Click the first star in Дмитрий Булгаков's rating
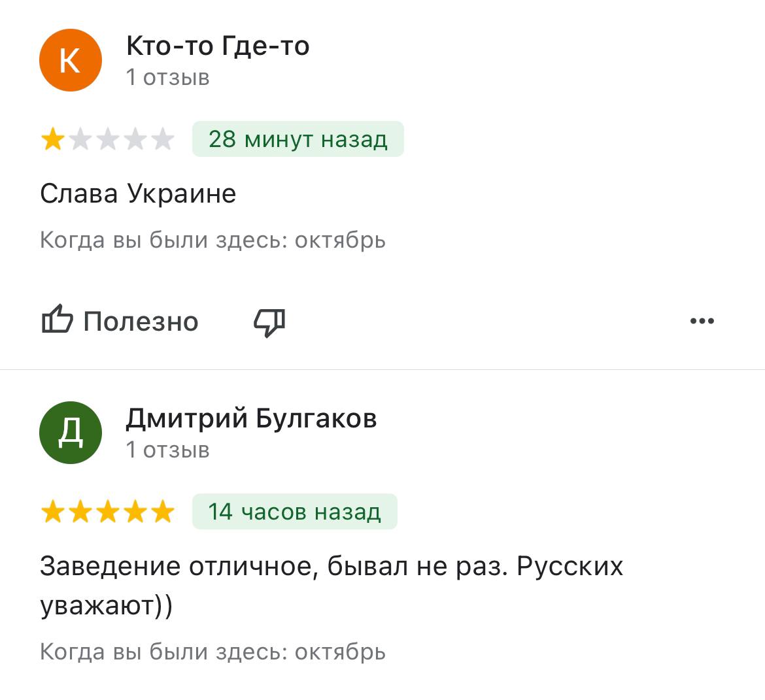Viewport: 765px width, 700px height. coord(52,512)
